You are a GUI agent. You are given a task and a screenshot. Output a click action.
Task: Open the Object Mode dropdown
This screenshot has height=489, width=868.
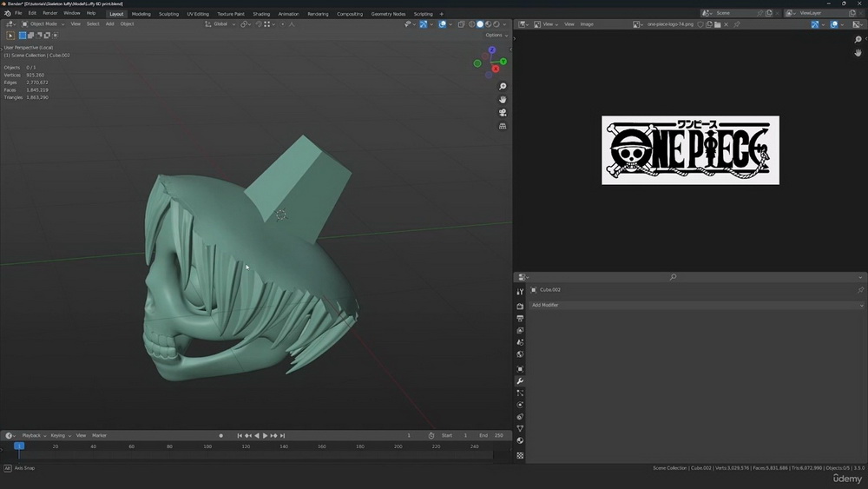(x=43, y=24)
